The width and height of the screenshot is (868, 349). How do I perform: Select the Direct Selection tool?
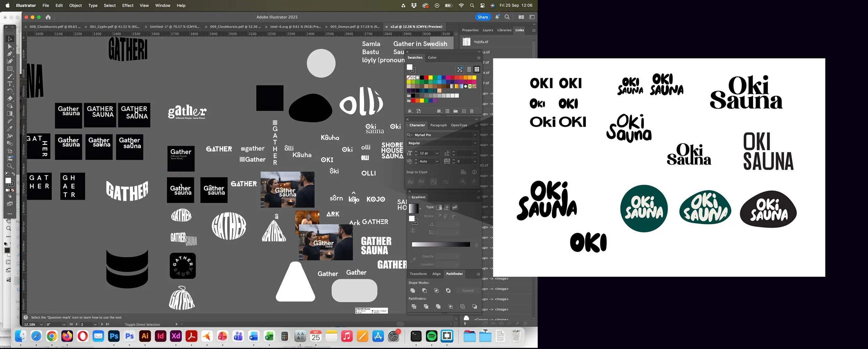click(10, 47)
